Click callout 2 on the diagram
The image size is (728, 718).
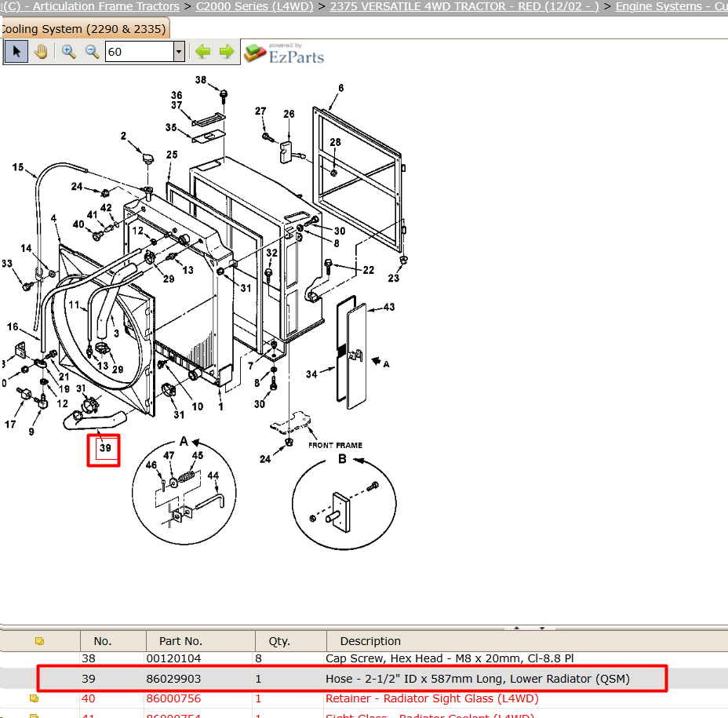(123, 136)
